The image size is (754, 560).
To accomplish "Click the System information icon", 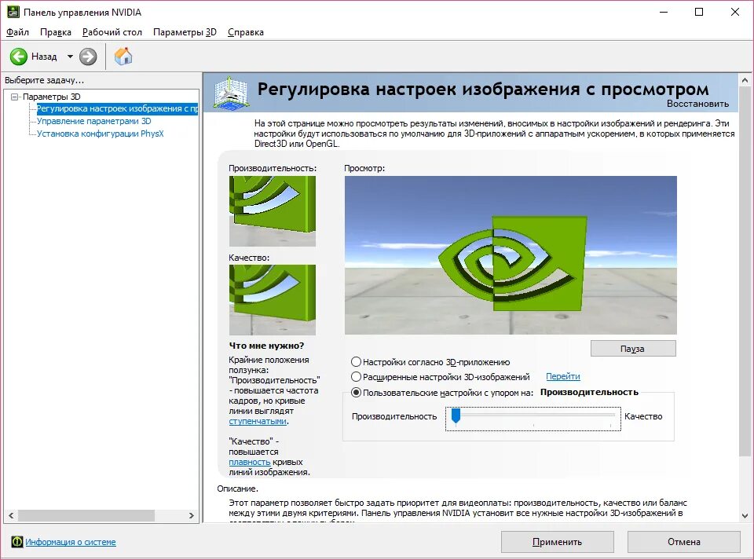I will (x=16, y=542).
